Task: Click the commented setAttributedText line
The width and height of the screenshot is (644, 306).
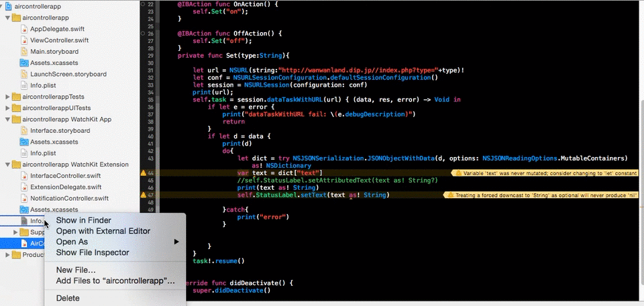Action: point(337,181)
